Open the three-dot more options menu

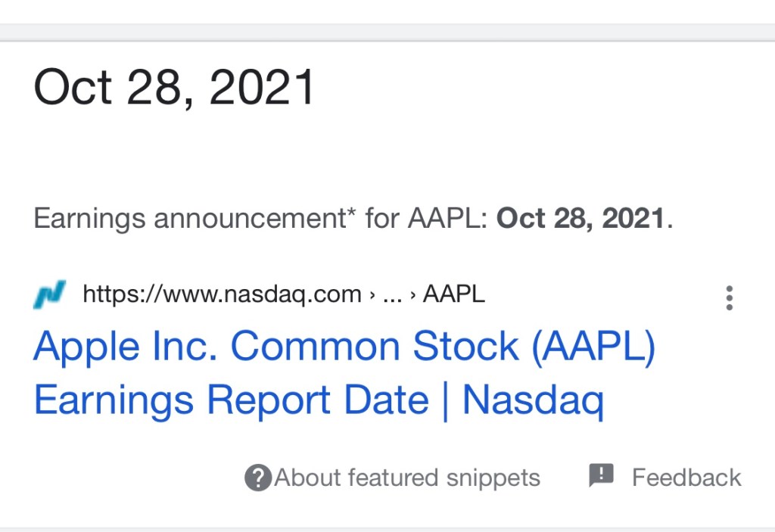(x=729, y=297)
